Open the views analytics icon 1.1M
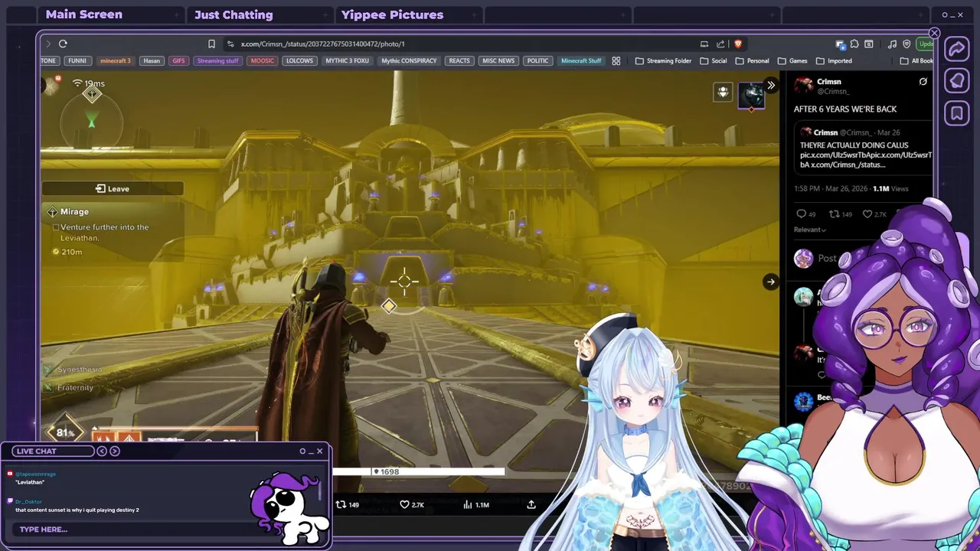The image size is (980, 551). point(469,504)
